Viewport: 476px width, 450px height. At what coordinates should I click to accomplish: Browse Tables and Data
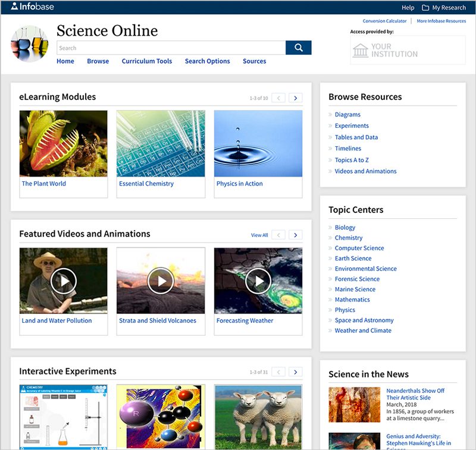356,137
